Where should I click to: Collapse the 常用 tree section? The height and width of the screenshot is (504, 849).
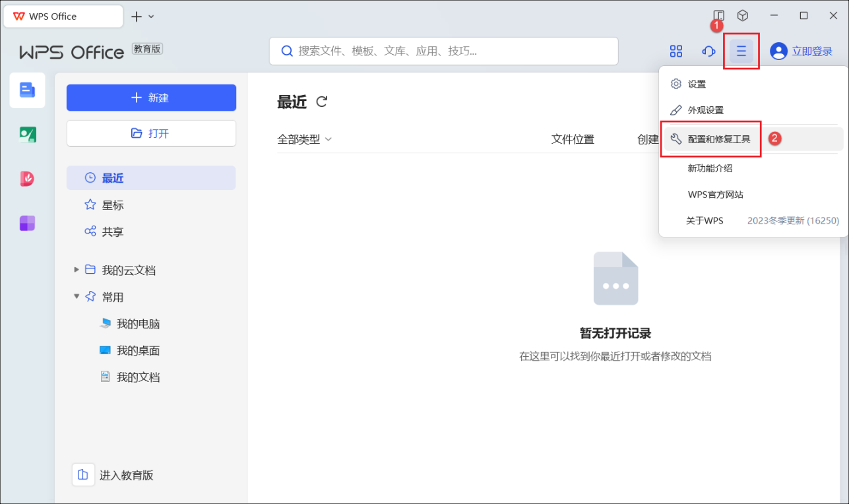[77, 297]
